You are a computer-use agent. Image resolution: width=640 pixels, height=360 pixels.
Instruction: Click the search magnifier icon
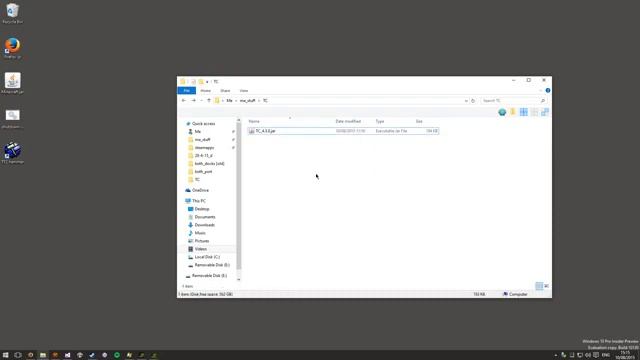(543, 100)
